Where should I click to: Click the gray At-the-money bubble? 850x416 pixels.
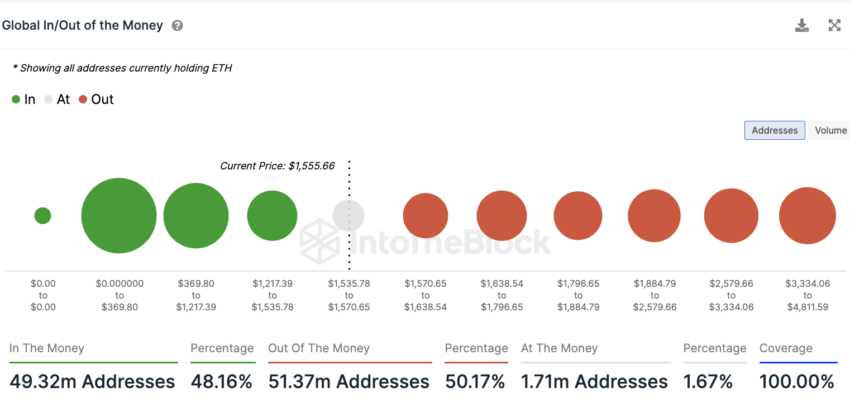349,215
